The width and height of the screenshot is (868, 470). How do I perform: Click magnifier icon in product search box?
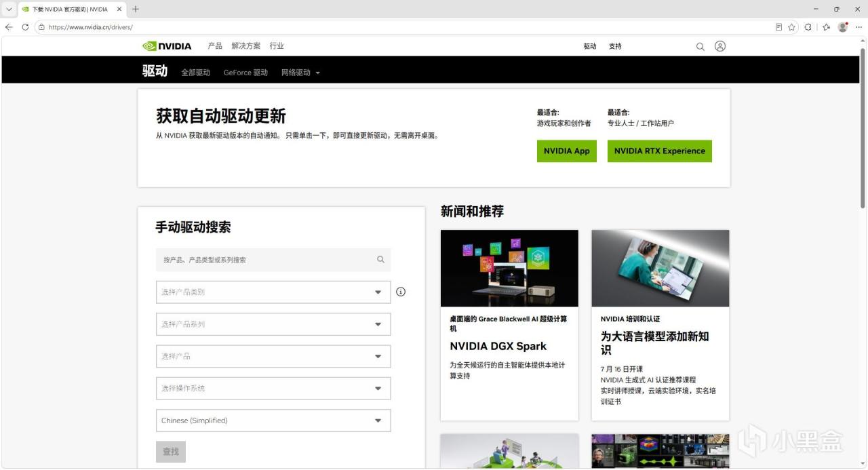point(380,259)
